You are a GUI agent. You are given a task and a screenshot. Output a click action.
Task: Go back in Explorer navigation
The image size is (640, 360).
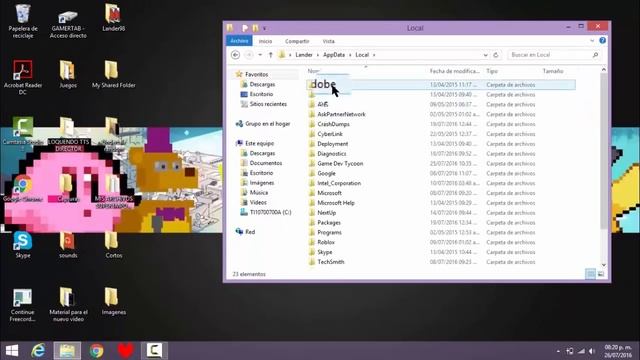click(236, 55)
